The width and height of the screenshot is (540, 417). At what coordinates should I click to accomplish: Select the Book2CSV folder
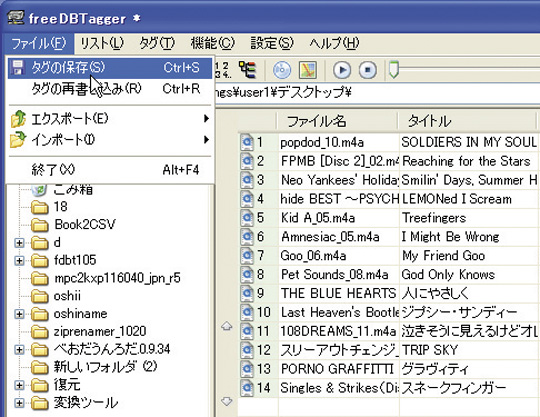[85, 225]
